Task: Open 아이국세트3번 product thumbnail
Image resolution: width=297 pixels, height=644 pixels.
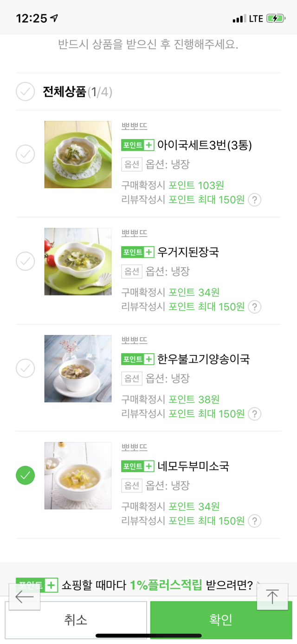Action: pyautogui.click(x=78, y=155)
